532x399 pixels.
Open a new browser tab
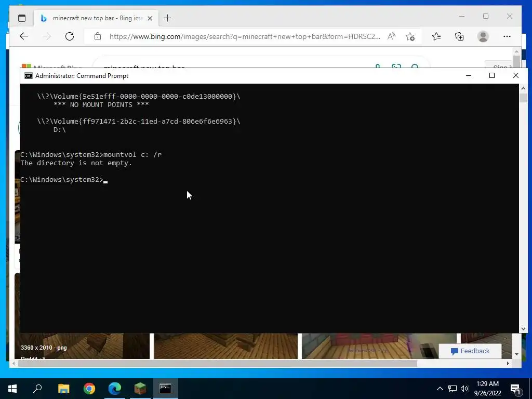(167, 18)
